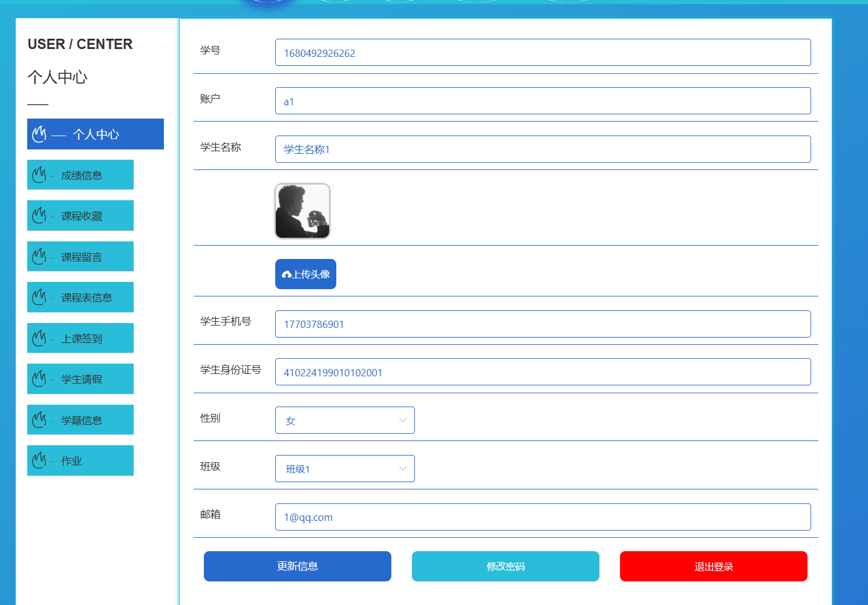Click the flame icon beside 上课签到
The height and width of the screenshot is (605, 868).
[39, 338]
